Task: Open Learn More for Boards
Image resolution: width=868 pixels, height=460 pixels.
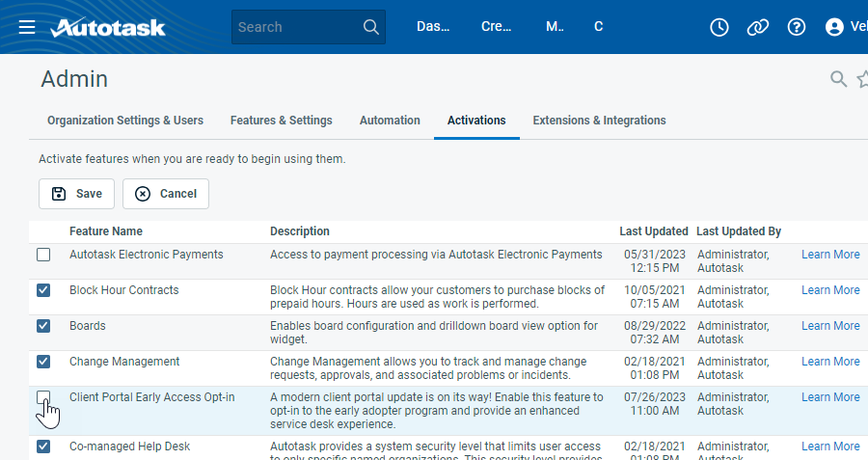Action: [x=830, y=326]
